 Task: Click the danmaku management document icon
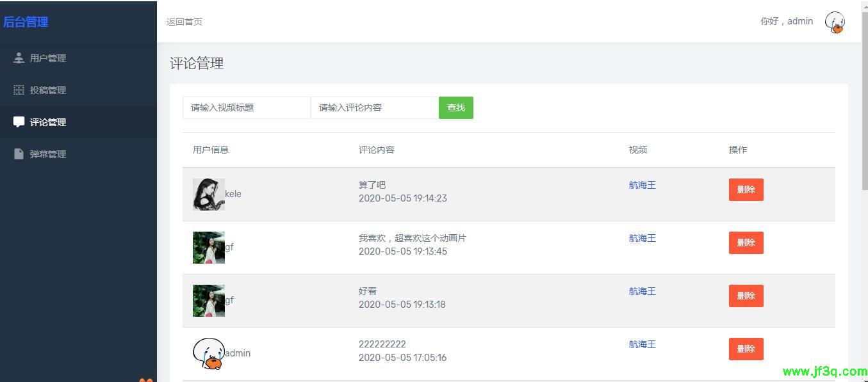pos(19,154)
